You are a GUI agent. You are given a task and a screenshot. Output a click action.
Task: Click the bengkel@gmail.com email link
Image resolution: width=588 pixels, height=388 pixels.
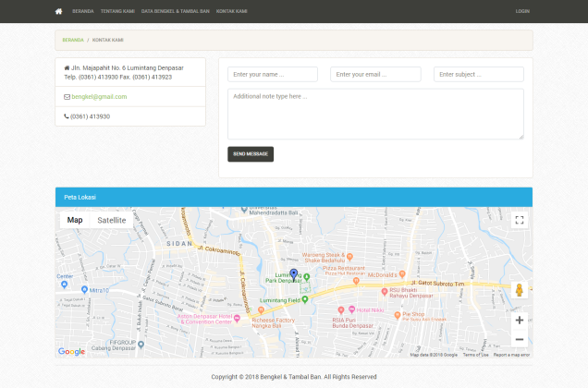99,96
